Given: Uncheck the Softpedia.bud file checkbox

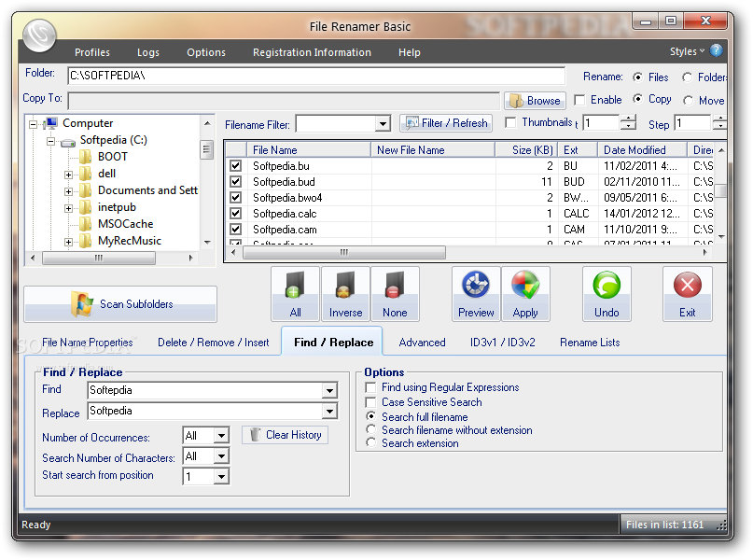Looking at the screenshot, I should [235, 182].
